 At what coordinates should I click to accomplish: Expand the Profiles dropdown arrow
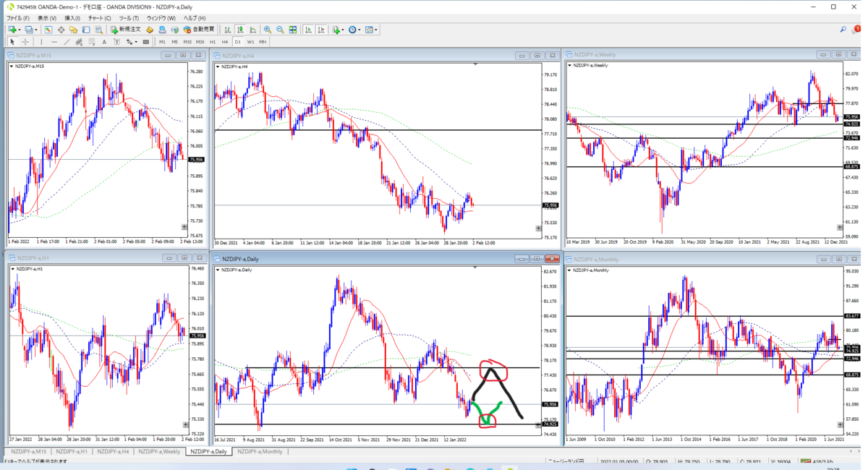click(x=36, y=30)
